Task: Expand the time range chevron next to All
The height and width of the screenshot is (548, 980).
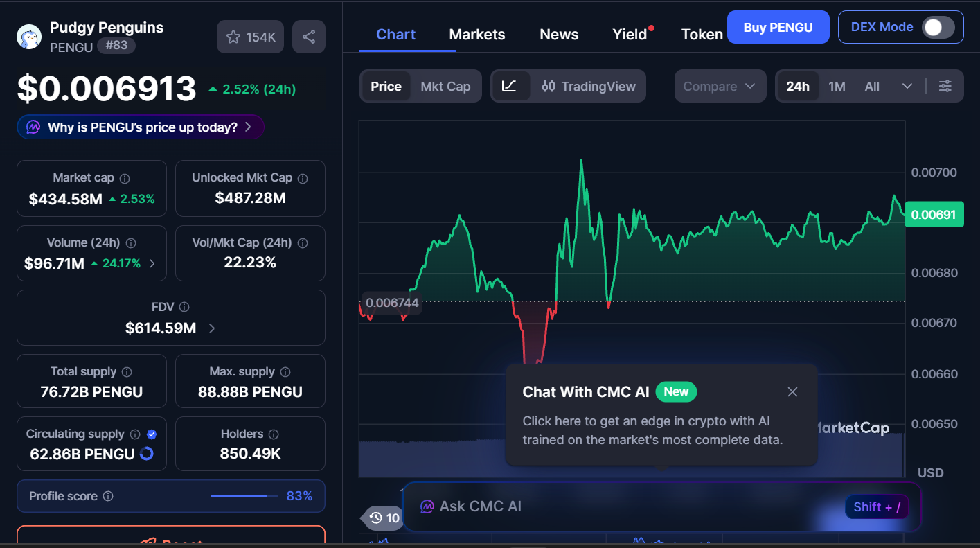Action: [907, 85]
